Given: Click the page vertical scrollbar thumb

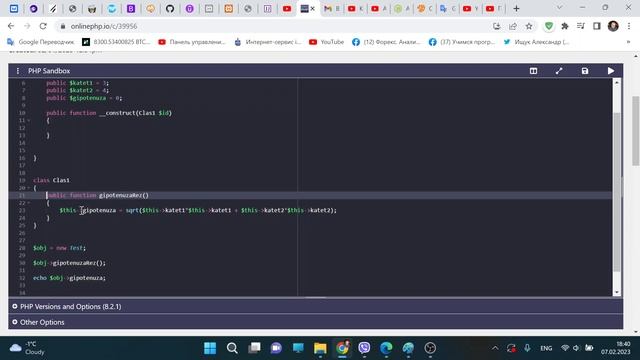Looking at the screenshot, I should click(x=635, y=131).
